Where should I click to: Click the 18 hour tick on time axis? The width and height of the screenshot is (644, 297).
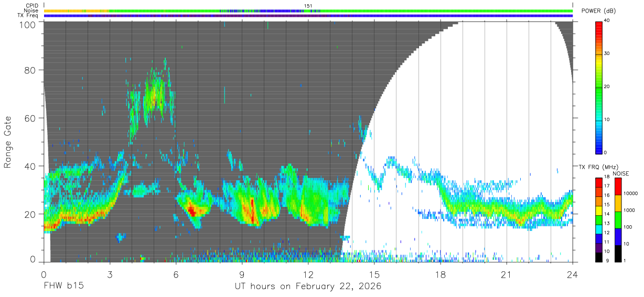pyautogui.click(x=441, y=274)
